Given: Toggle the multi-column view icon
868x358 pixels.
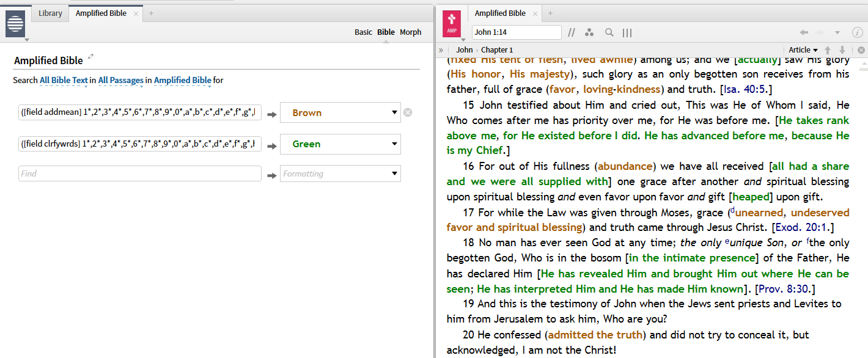Looking at the screenshot, I should (x=627, y=32).
